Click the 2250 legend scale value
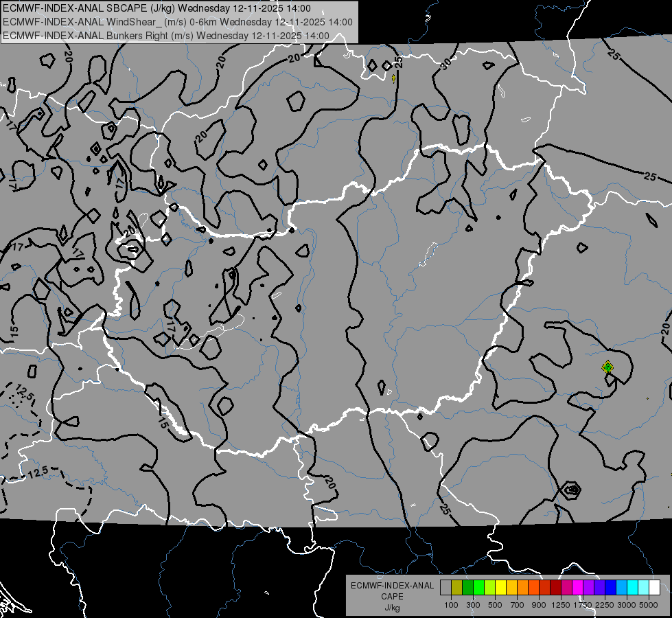The image size is (672, 618). click(x=605, y=605)
